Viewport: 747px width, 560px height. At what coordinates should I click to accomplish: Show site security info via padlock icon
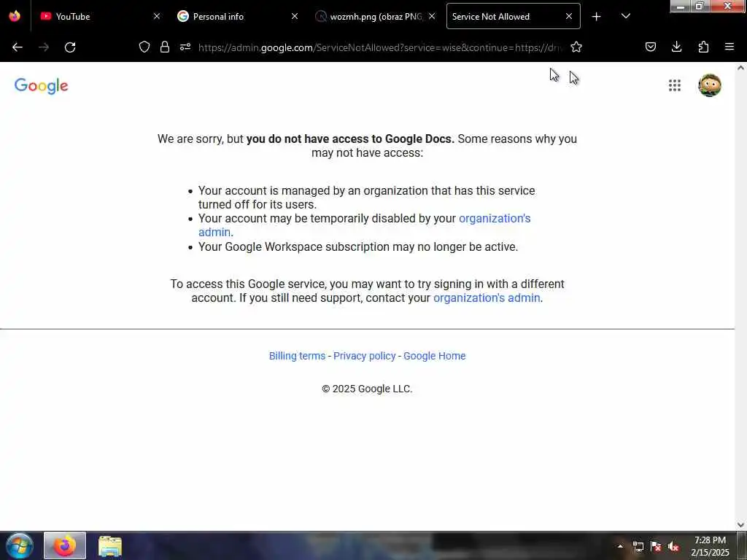tap(165, 47)
